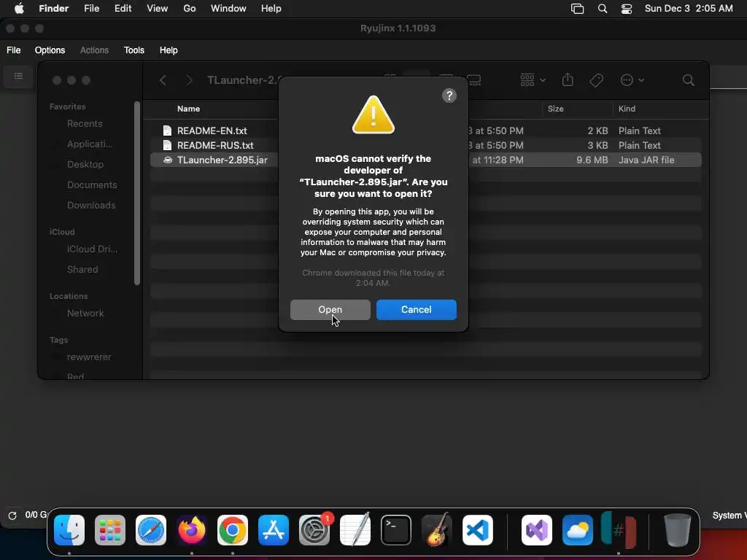
Task: Click the Finder sidebar scrollbar
Action: pyautogui.click(x=137, y=192)
